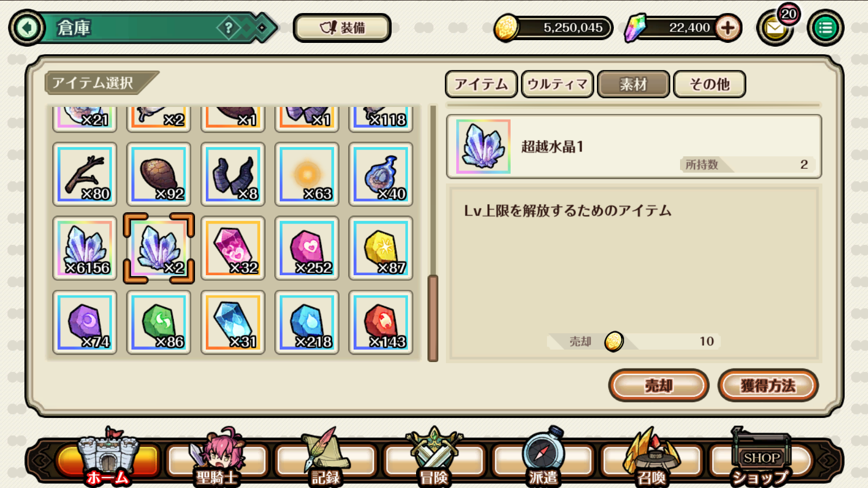Go to ホーム in bottom navigation
The width and height of the screenshot is (868, 488).
tap(108, 459)
